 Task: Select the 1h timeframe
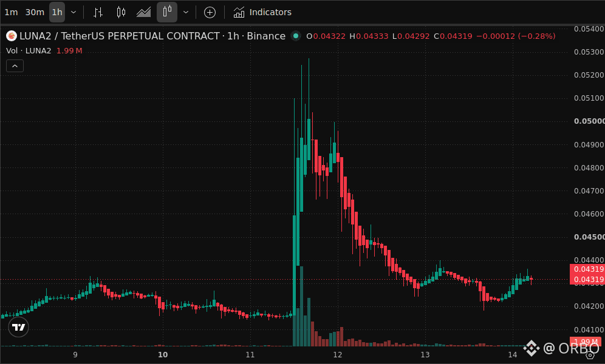[x=57, y=12]
